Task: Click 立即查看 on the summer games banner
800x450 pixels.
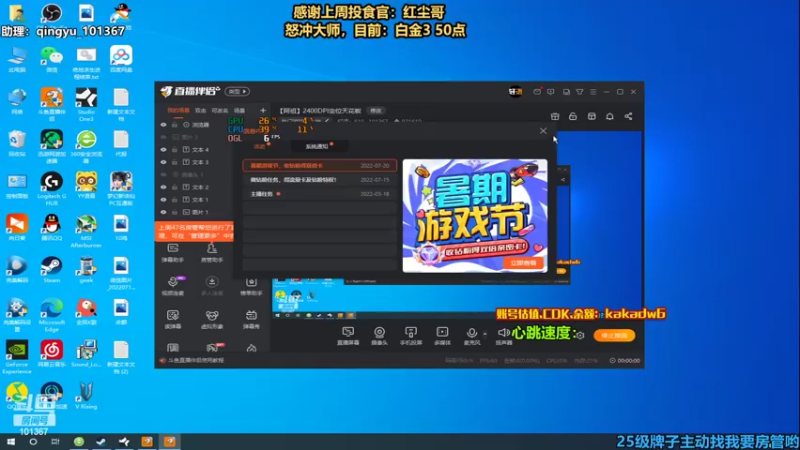Action: (523, 263)
